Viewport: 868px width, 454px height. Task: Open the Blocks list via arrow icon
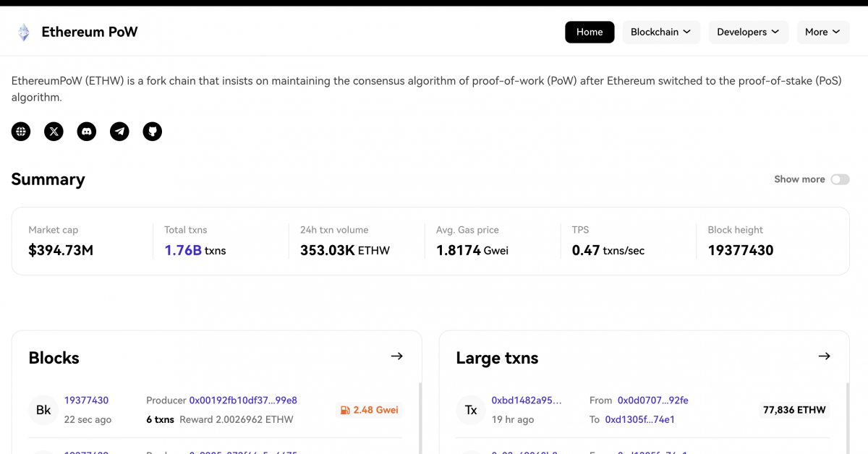coord(396,356)
